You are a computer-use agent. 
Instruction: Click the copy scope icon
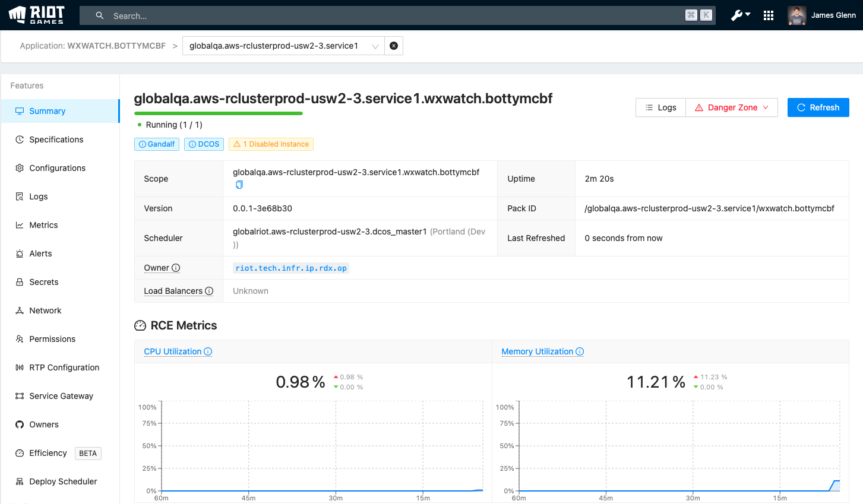(x=239, y=185)
